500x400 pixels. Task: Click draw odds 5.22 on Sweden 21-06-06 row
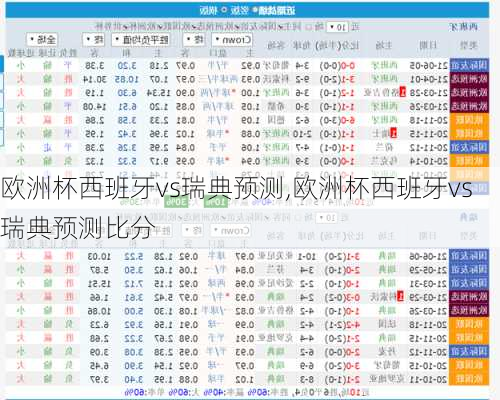point(133,256)
